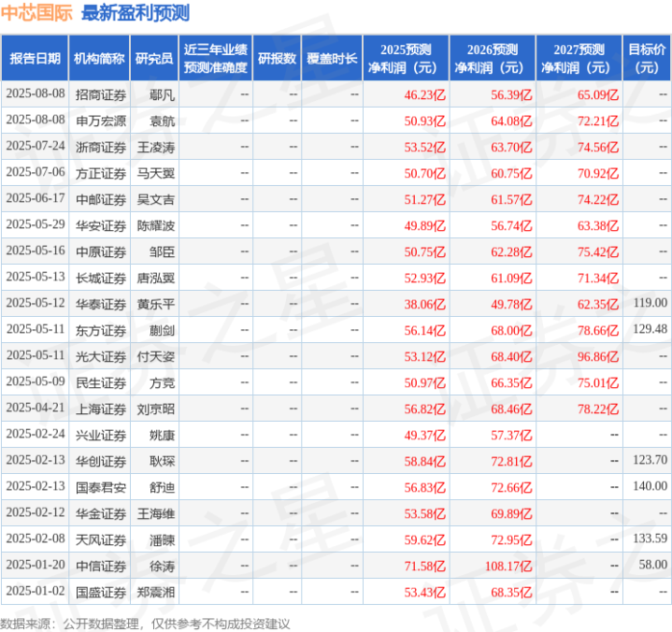Click the 研报数 column header

tap(277, 58)
